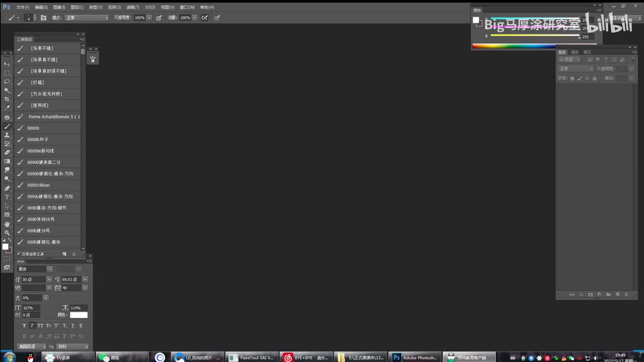This screenshot has width=644, height=362.
Task: Open the anti-aliasing method dropdown
Action: click(x=72, y=346)
